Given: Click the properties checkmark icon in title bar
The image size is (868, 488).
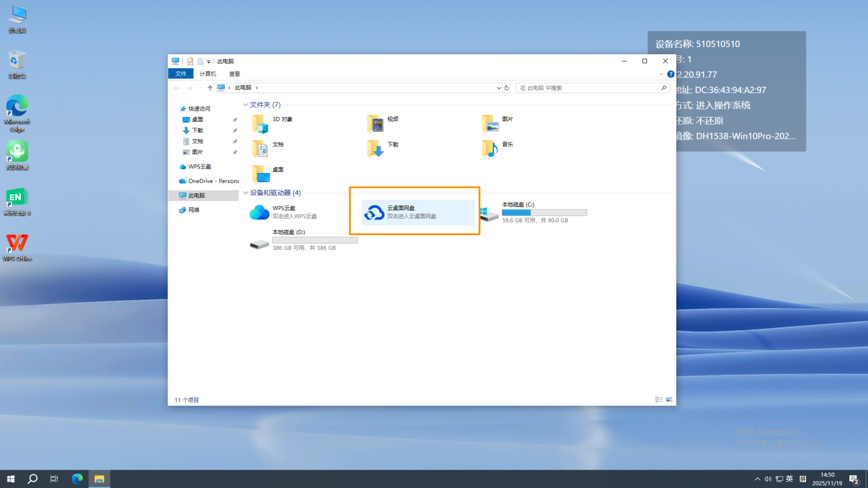Looking at the screenshot, I should click(x=190, y=61).
